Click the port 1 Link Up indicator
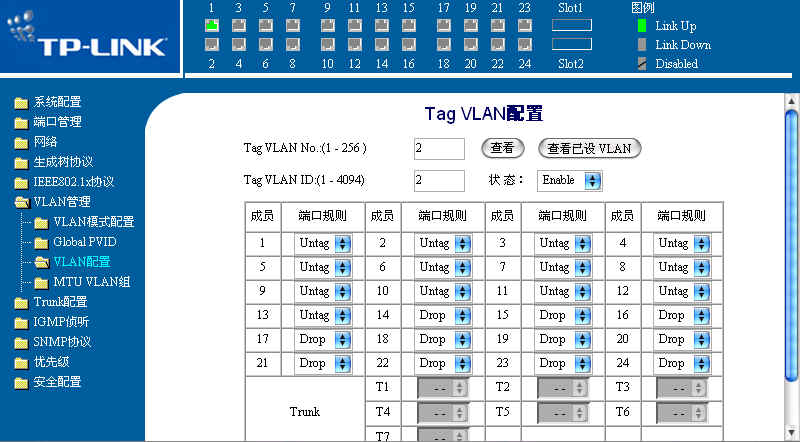This screenshot has width=800, height=442. (211, 25)
